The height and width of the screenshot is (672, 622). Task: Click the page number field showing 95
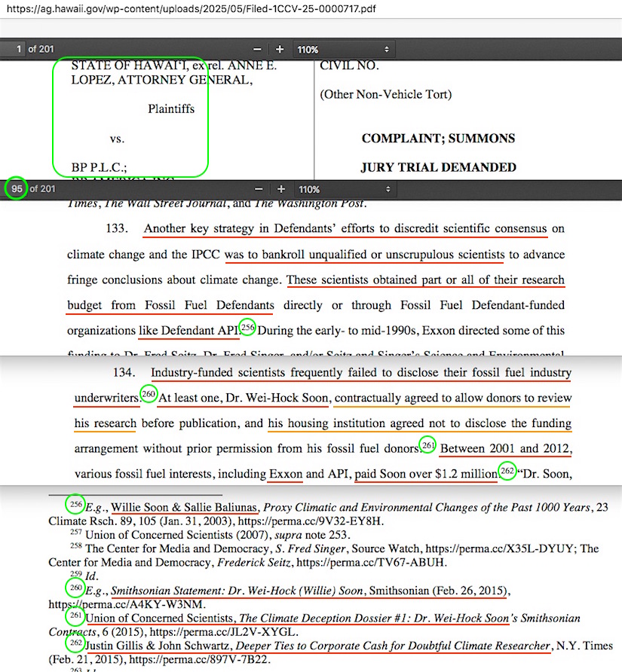click(16, 188)
